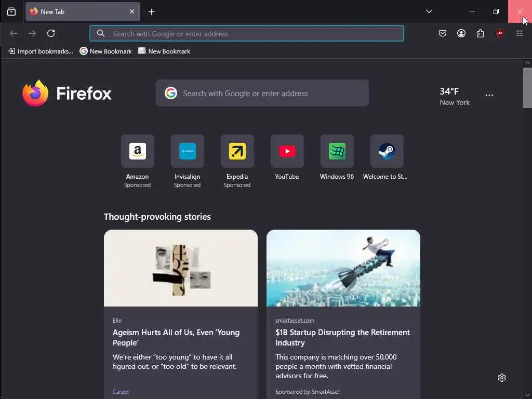532x399 pixels.
Task: Click 'Sponsored by SmartAsset' text
Action: [x=308, y=392]
